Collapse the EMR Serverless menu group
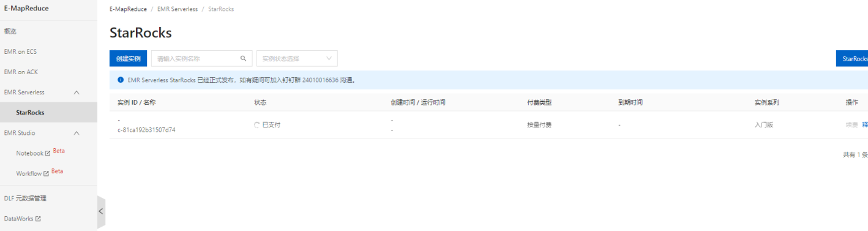The width and height of the screenshot is (868, 231). [77, 93]
